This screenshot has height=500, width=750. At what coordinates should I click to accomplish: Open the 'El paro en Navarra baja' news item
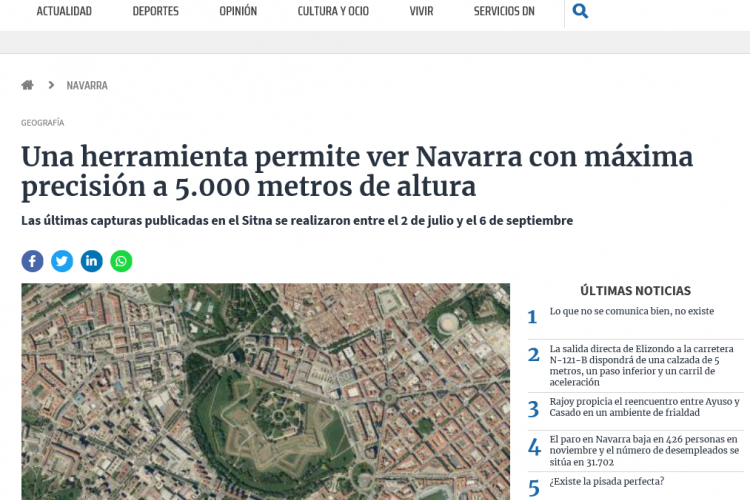(644, 451)
